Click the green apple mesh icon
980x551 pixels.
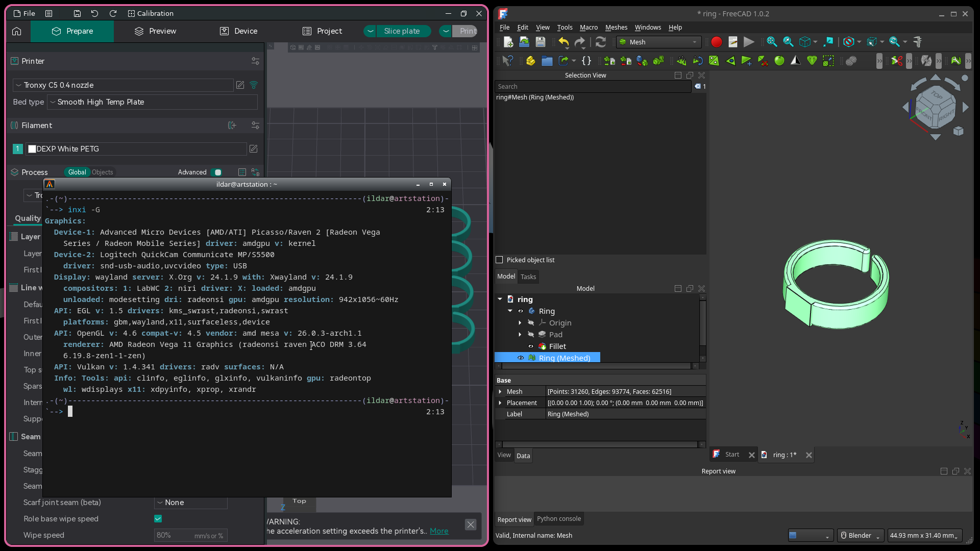(x=779, y=61)
